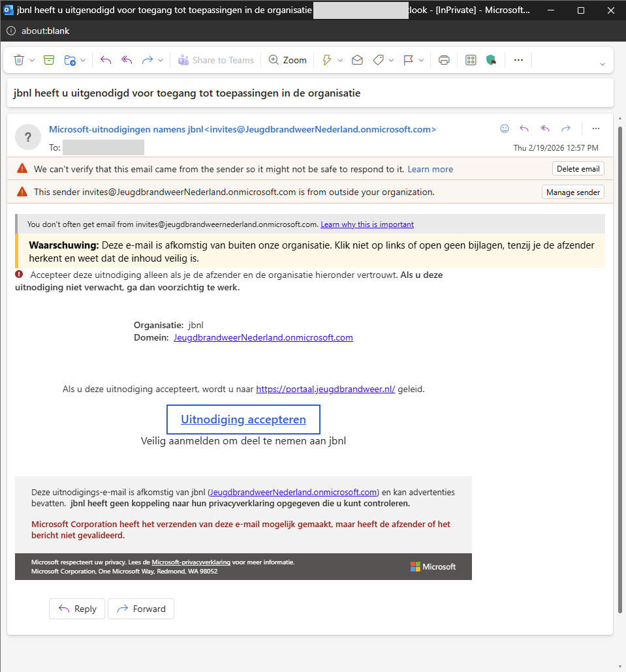This screenshot has height=672, width=626.
Task: Open Learn why this is important
Action: pyautogui.click(x=367, y=224)
